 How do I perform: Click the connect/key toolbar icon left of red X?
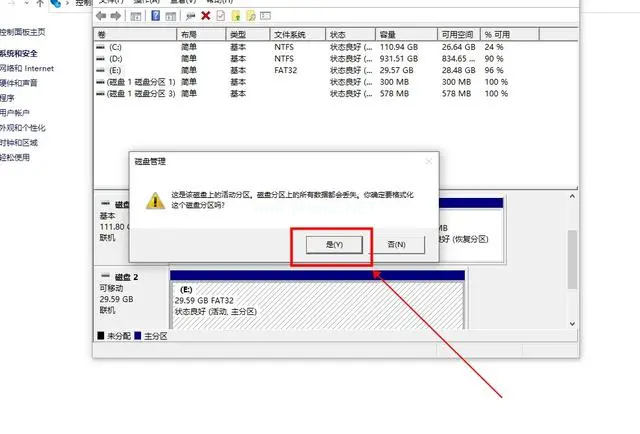[189, 16]
